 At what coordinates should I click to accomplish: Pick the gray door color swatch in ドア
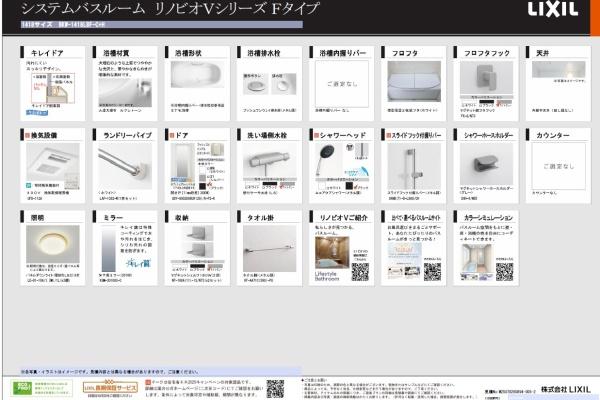(x=202, y=178)
